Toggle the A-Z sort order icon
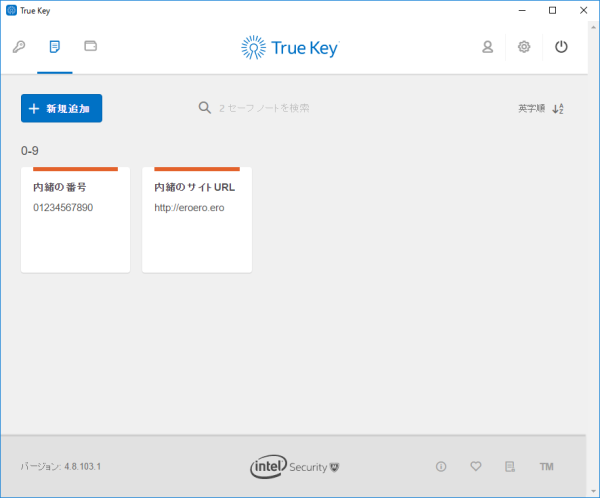 tap(558, 109)
